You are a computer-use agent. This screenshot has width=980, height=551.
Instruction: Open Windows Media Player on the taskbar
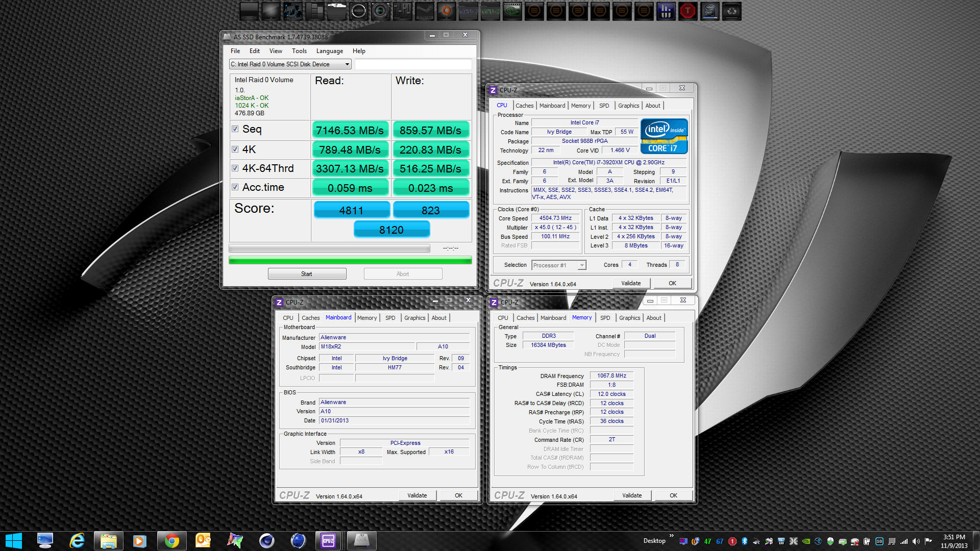[140, 541]
